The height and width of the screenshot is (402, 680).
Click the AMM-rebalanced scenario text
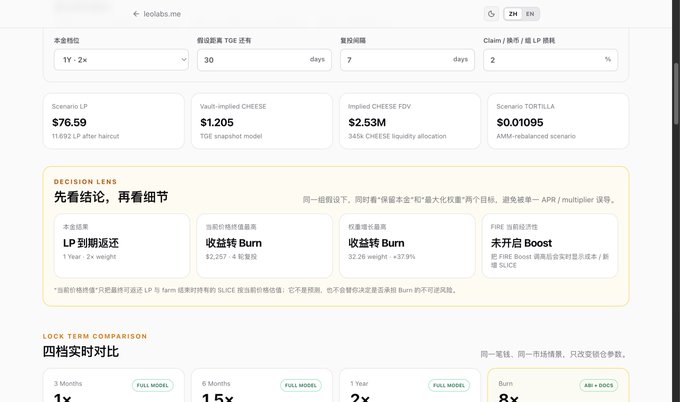click(536, 136)
